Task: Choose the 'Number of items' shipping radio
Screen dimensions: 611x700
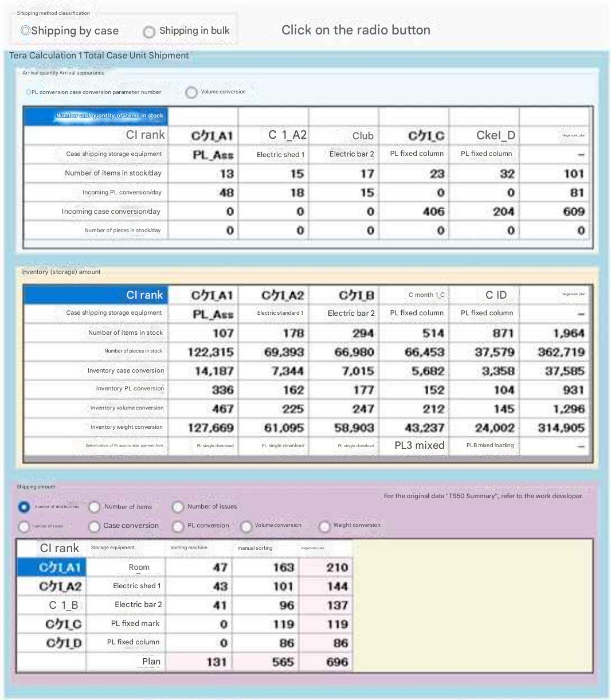Action: click(94, 507)
